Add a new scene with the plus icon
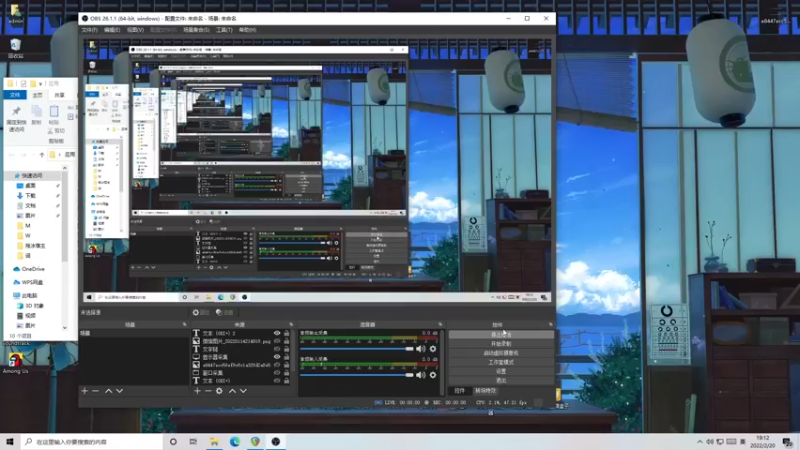Image resolution: width=800 pixels, height=450 pixels. 85,391
